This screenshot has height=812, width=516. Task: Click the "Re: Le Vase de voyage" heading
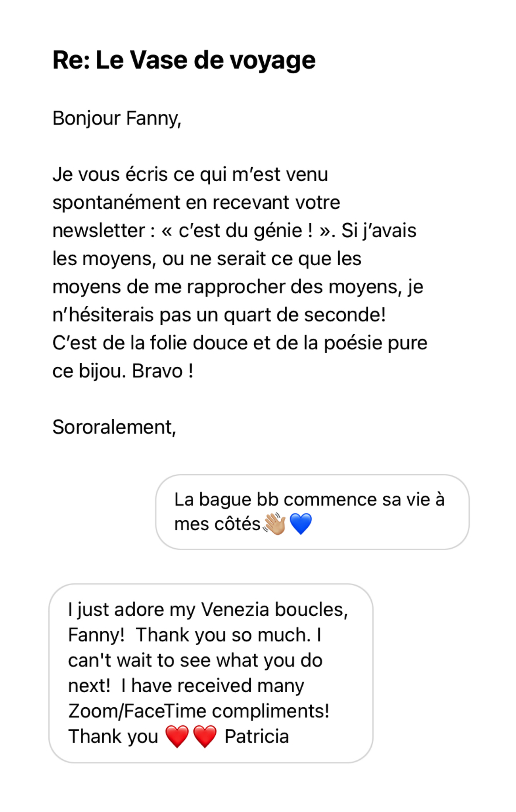pos(184,60)
